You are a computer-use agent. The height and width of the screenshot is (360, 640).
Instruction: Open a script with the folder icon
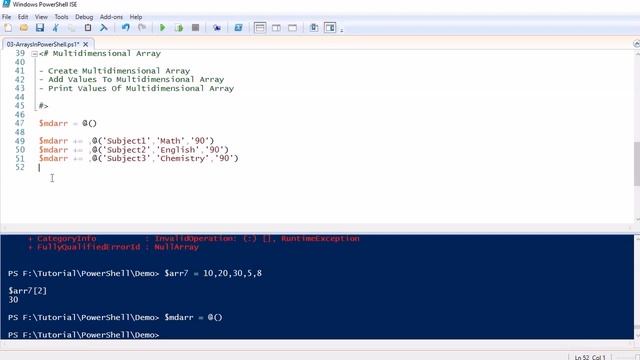click(24, 28)
